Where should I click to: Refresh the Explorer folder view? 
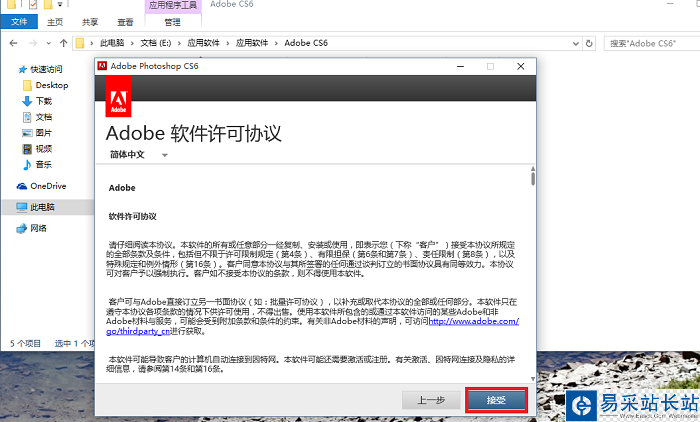point(589,43)
